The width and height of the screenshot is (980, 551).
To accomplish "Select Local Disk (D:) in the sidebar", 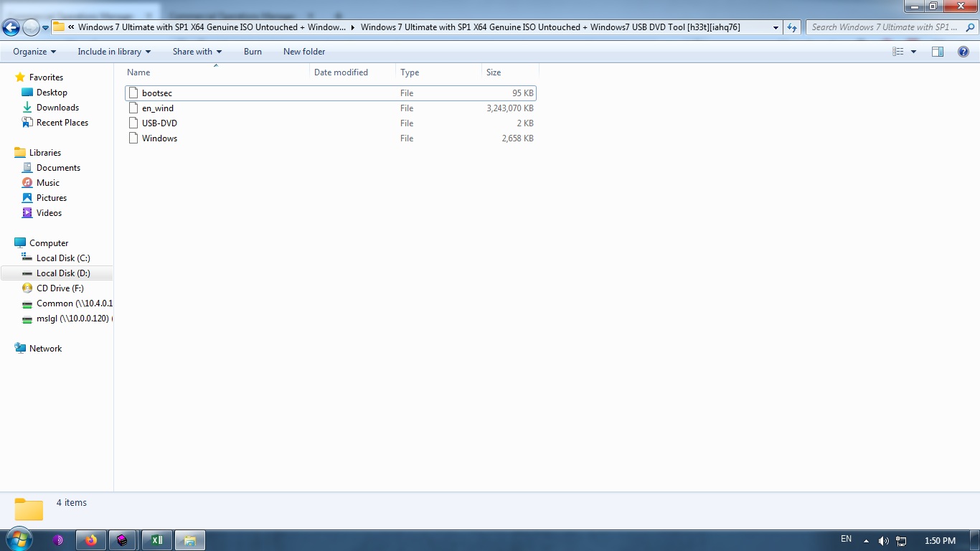I will tap(57, 273).
